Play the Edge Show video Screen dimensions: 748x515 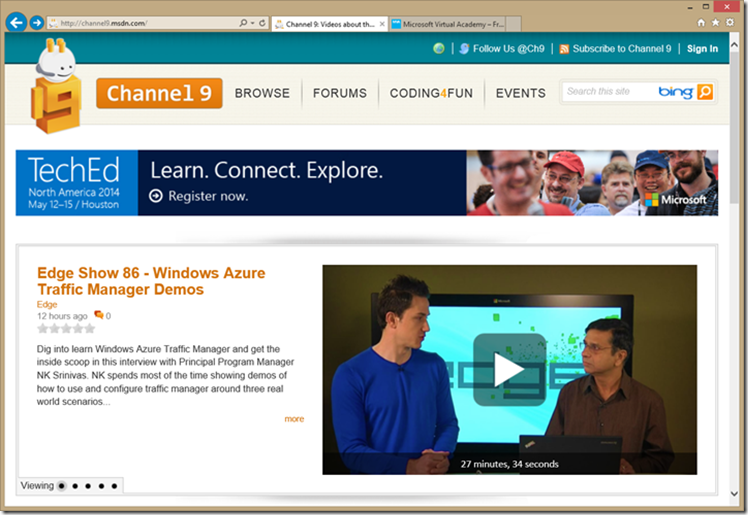point(509,370)
